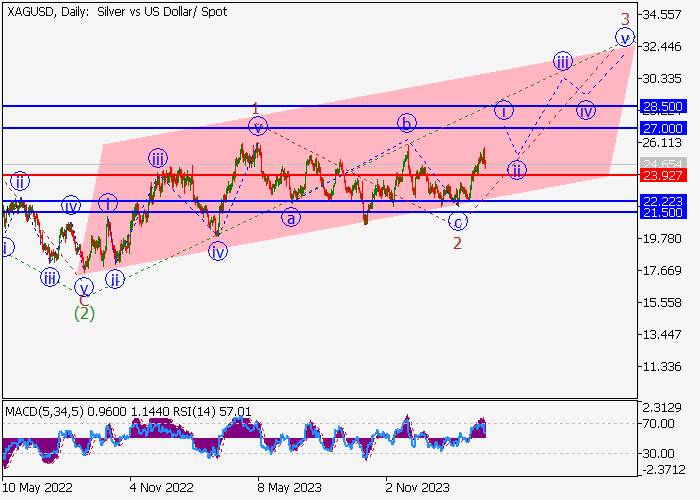Click the 11.336 price axis value
This screenshot has width=700, height=500.
tap(662, 367)
